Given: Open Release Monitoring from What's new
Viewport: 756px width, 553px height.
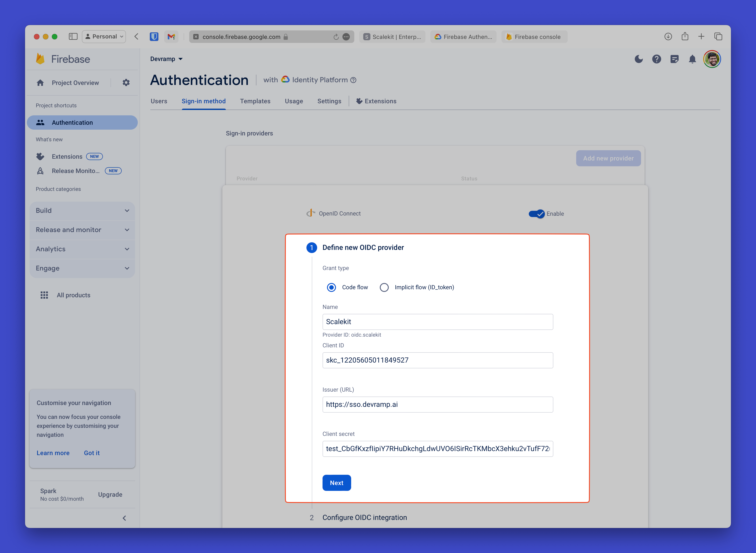Looking at the screenshot, I should 75,171.
